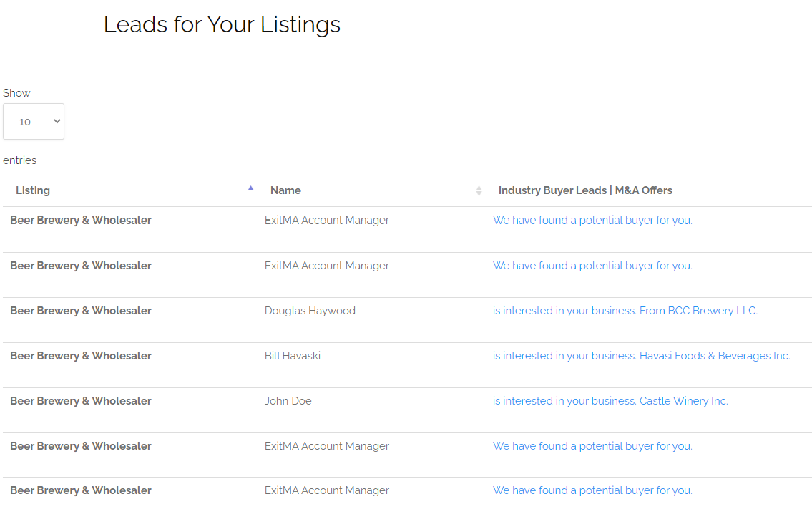The height and width of the screenshot is (522, 812).
Task: Open the Havasi Foods & Beverages Inc. lead link
Action: pyautogui.click(x=642, y=356)
